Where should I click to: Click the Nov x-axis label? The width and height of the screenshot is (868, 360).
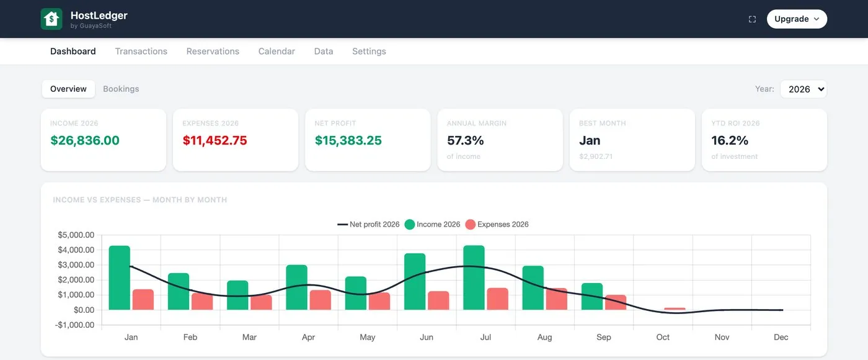pos(722,337)
